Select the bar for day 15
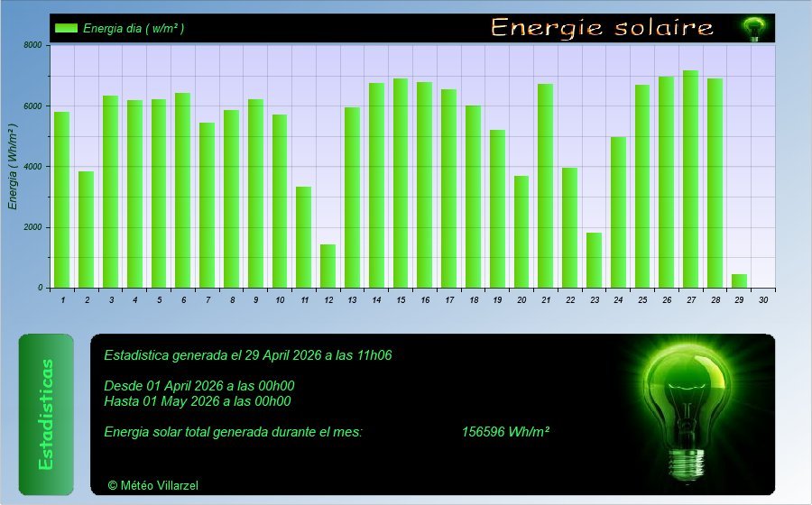 (x=400, y=183)
